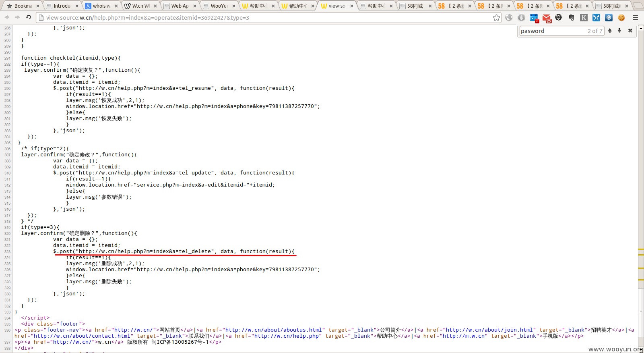Click the Chrome-logo extension icon
This screenshot has height=353, width=644.
pyautogui.click(x=559, y=17)
